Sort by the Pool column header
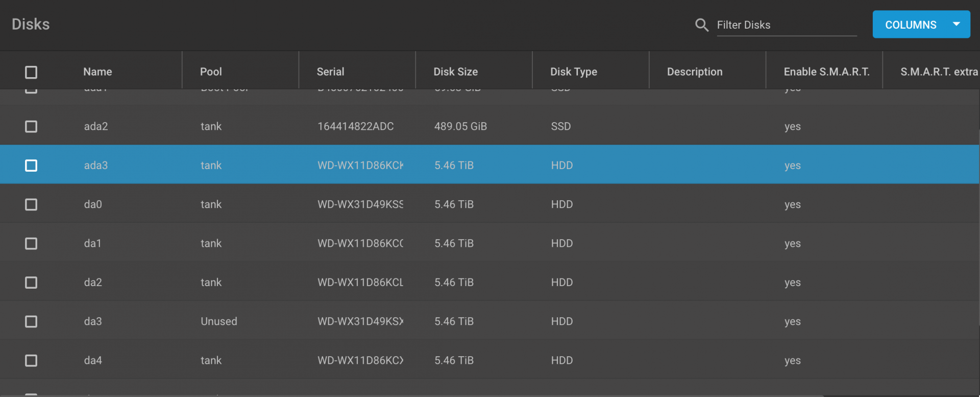The height and width of the screenshot is (397, 980). pyautogui.click(x=211, y=72)
